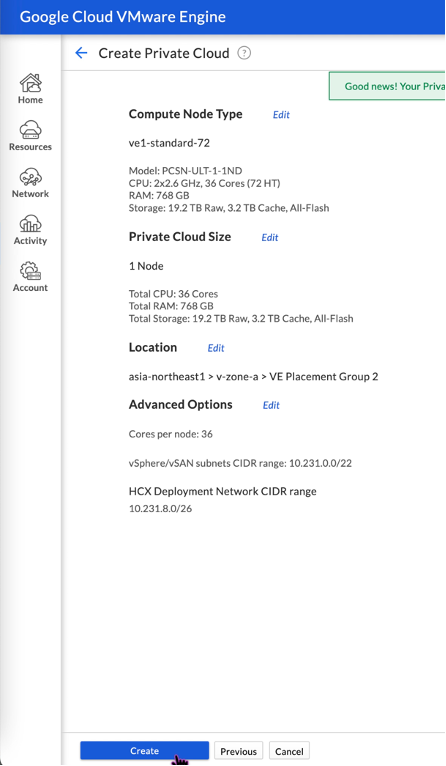The height and width of the screenshot is (766, 446).
Task: Select CPU: 2x2.6 GHz, 36 Cores text
Action: [205, 183]
